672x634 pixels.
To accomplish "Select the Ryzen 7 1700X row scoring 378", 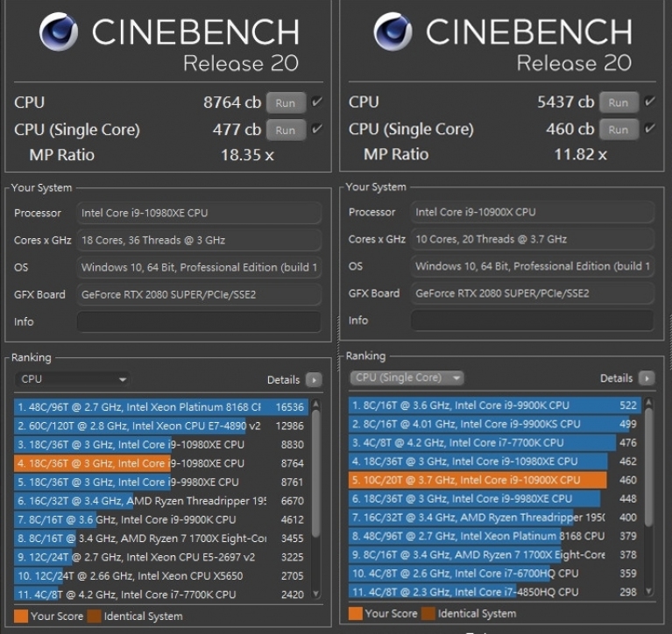I will click(x=495, y=555).
